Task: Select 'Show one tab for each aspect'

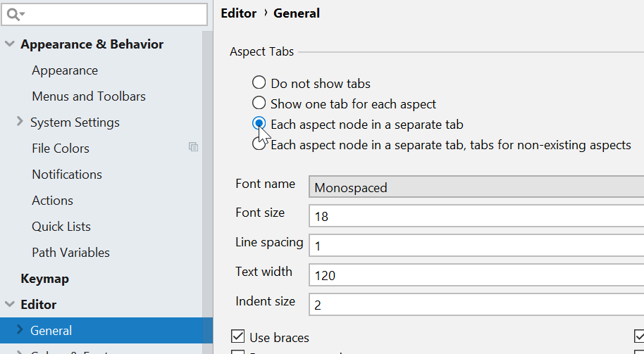Action: [259, 103]
